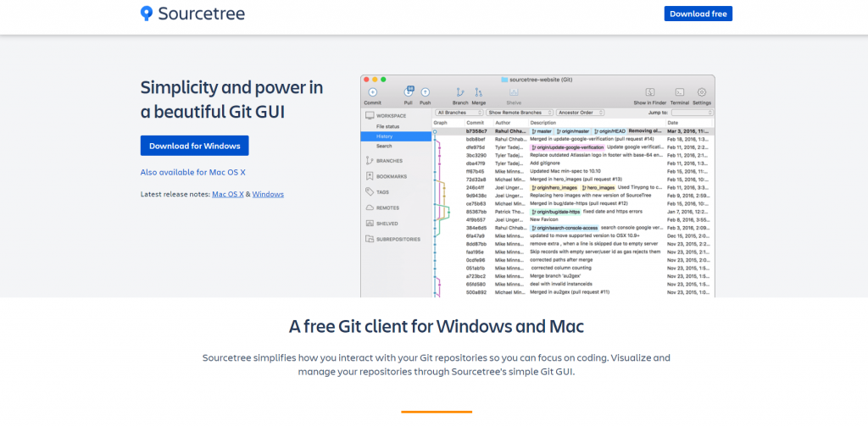
Task: Select File status in the sidebar
Action: (x=387, y=127)
